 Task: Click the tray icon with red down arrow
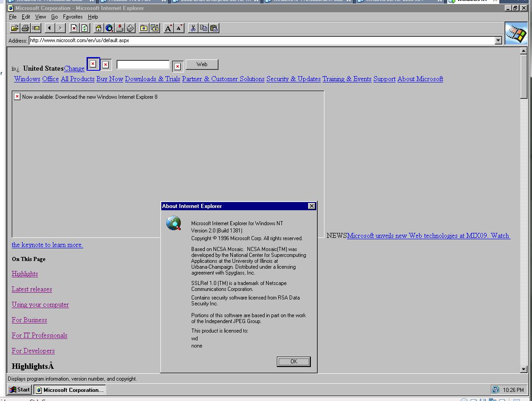(120, 28)
